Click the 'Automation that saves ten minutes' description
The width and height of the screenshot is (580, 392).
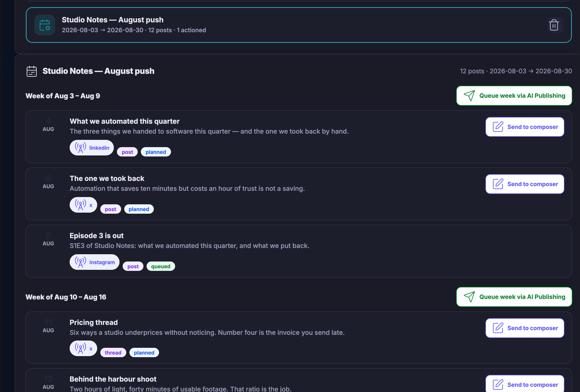click(x=187, y=189)
